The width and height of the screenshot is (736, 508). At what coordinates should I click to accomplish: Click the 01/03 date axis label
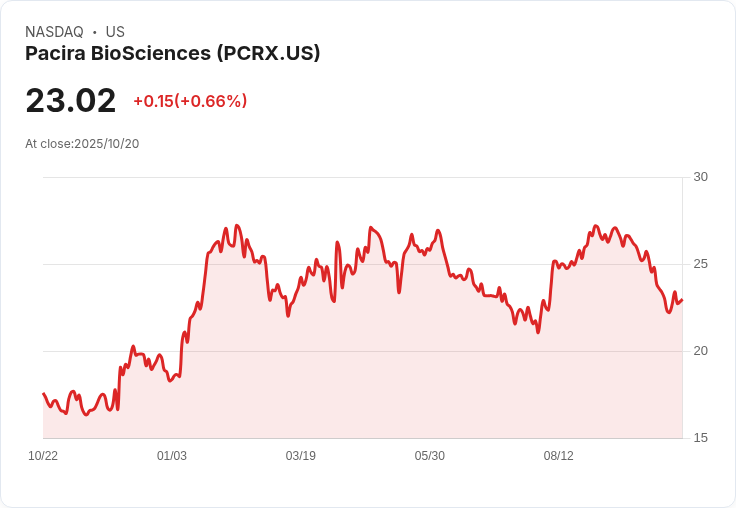click(x=172, y=456)
